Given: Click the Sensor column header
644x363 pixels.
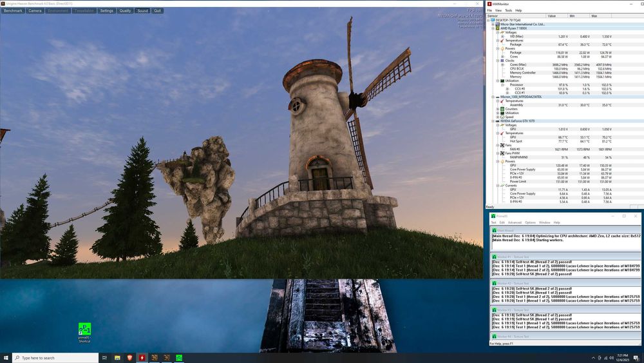Looking at the screenshot, I should click(516, 15).
